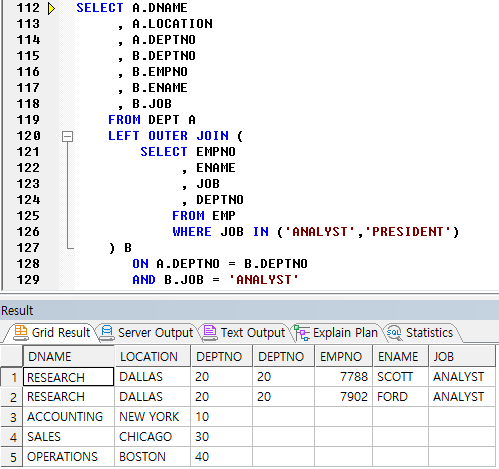Click the RESEARCH cell in row 1
Screen dimensions: 499x469
coord(69,377)
